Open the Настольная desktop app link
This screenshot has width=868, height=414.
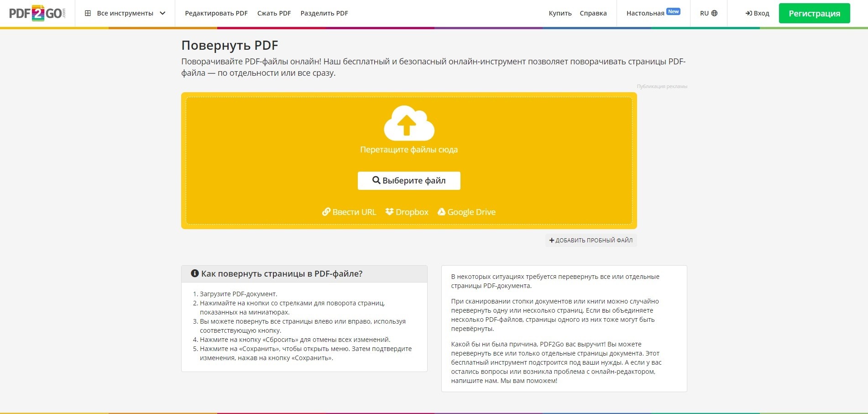tap(645, 13)
